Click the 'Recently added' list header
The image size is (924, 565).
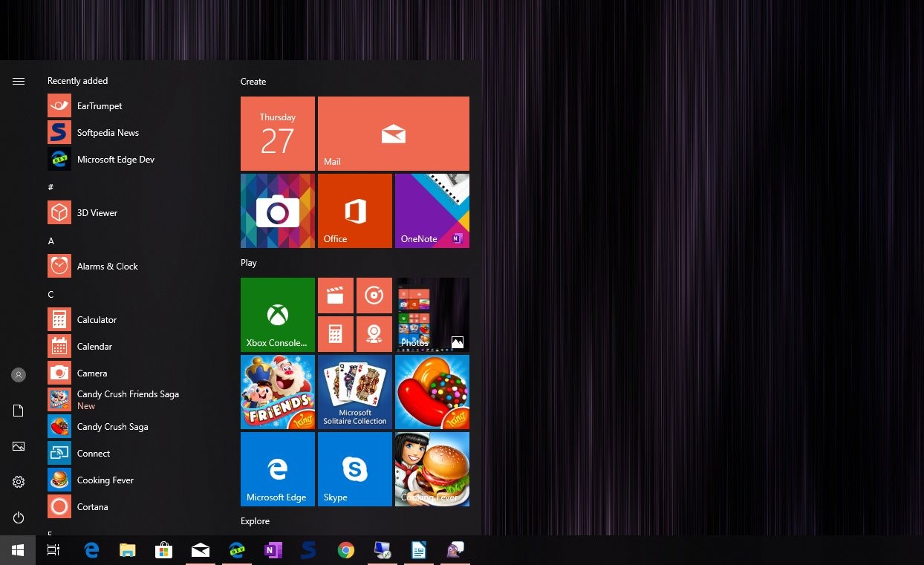pyautogui.click(x=77, y=81)
